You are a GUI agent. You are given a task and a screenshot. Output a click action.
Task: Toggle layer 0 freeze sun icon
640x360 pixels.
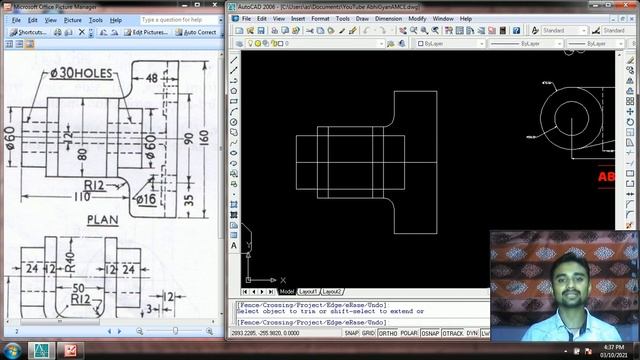click(258, 43)
